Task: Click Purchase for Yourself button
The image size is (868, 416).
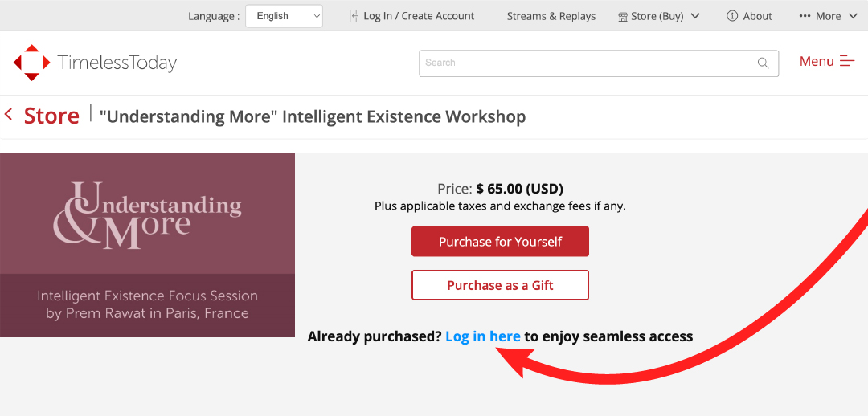Action: [x=501, y=242]
